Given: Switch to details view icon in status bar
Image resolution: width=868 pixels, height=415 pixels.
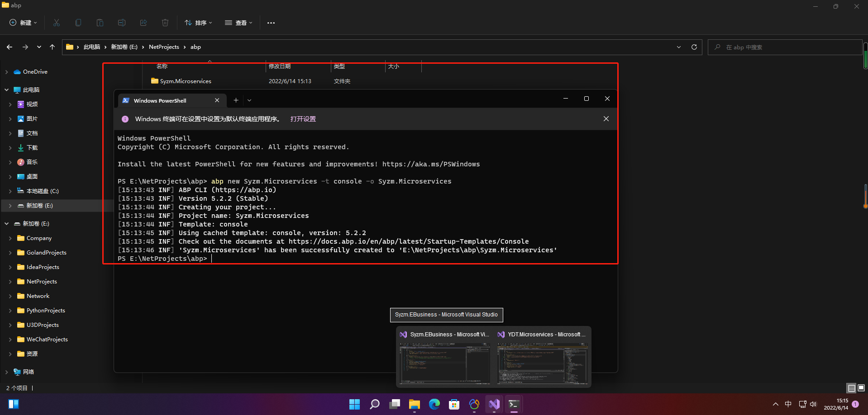Looking at the screenshot, I should (x=851, y=388).
